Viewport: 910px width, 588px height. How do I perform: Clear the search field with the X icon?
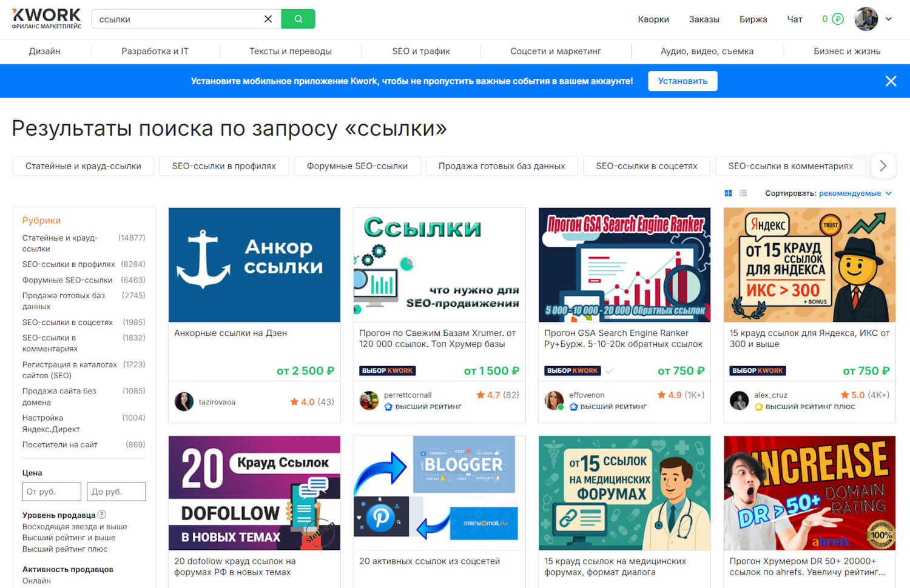[268, 19]
